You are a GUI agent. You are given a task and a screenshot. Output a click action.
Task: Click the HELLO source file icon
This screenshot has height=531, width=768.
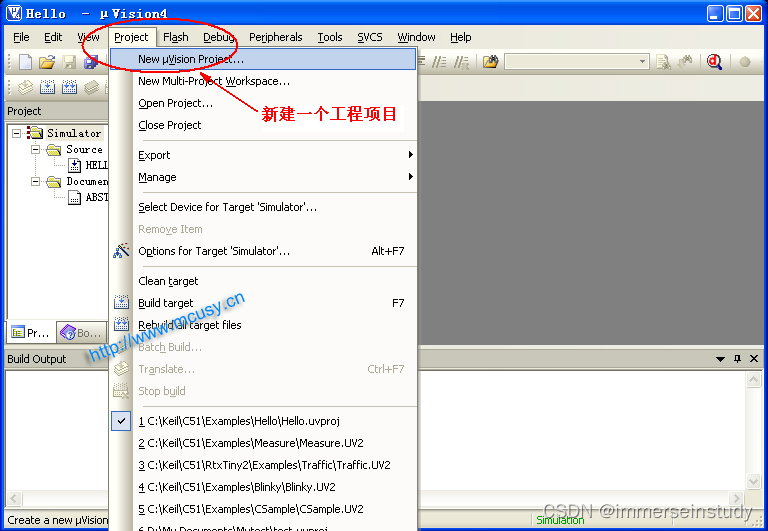click(x=74, y=165)
